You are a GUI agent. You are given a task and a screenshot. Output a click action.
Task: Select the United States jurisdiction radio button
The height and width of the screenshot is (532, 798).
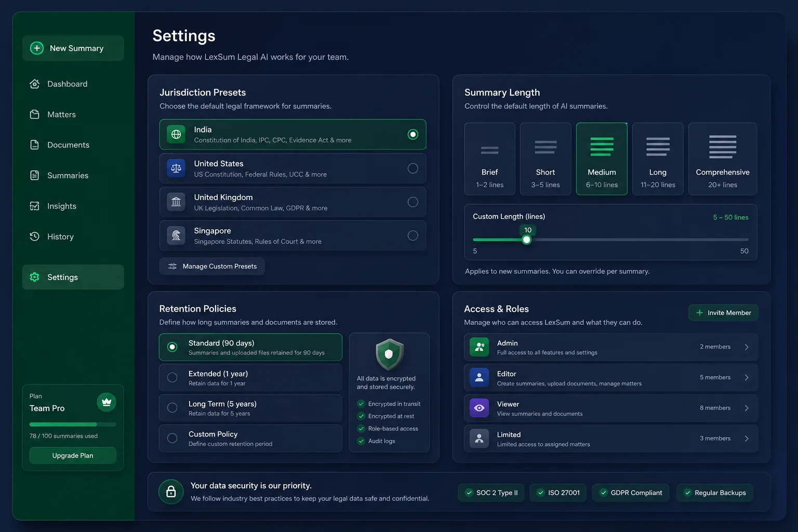413,168
